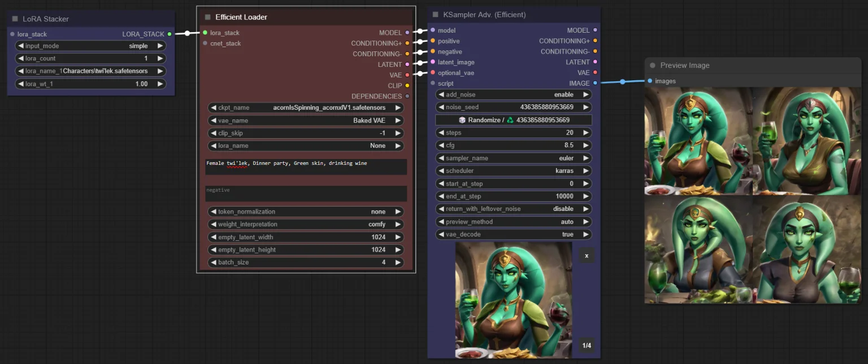Viewport: 868px width, 364px height.
Task: Increase empty_latent_width with right arrow
Action: (397, 237)
